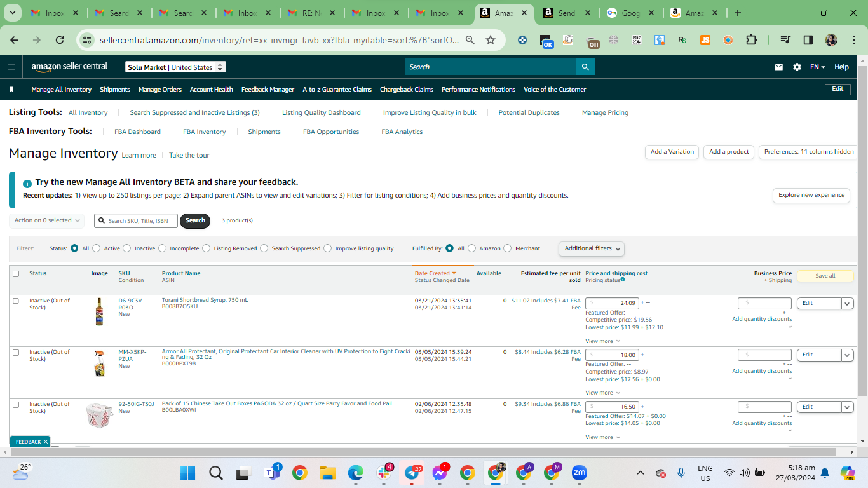This screenshot has height=488, width=868.
Task: Tick the checkbox for Chinese Take Out Boxes
Action: coord(16,405)
